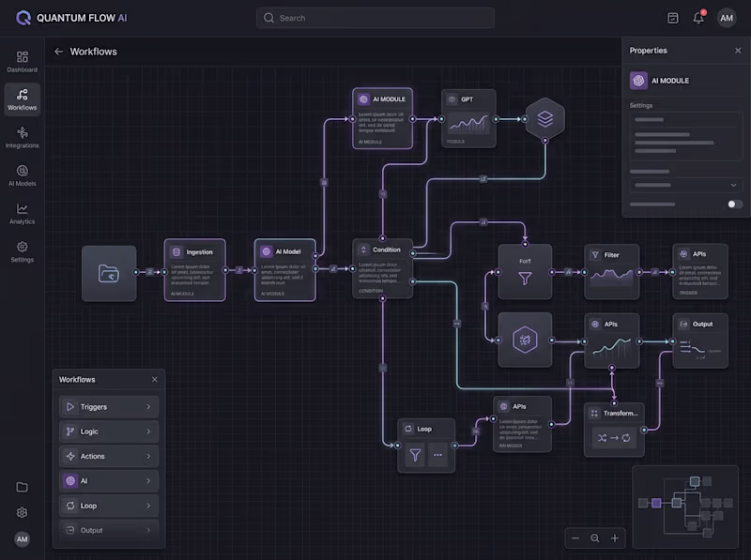Click into the Search field
This screenshot has height=560, width=751.
click(x=375, y=18)
